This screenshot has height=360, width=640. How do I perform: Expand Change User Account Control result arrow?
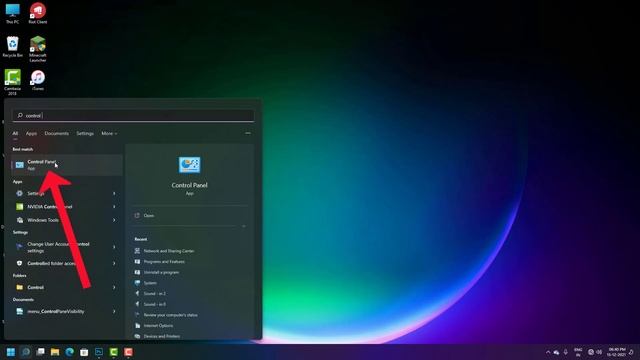114,247
